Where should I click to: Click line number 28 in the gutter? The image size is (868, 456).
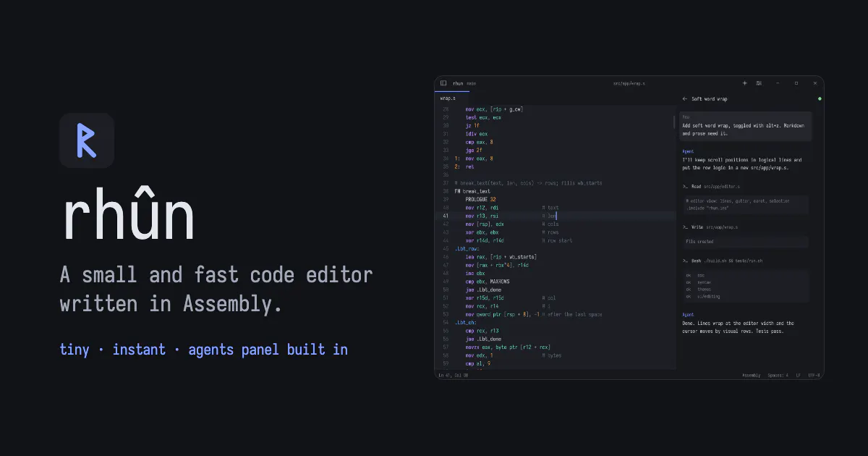point(446,109)
